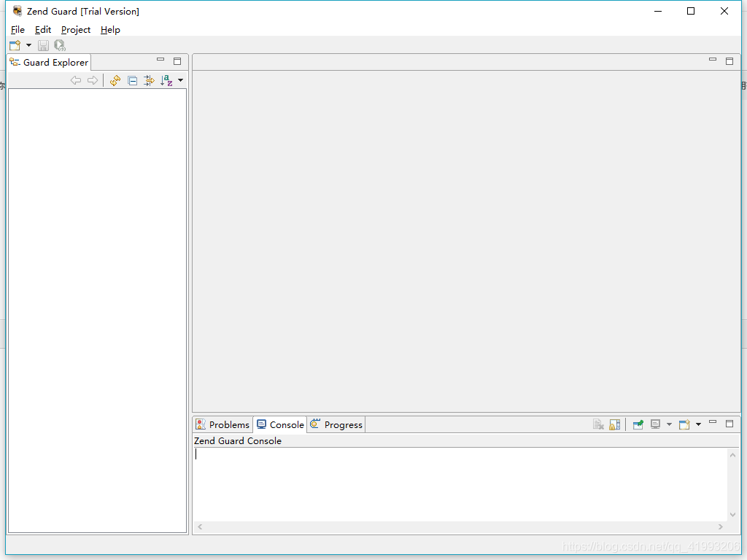Expand the New dropdown arrow in main toolbar
This screenshot has height=560, width=747.
28,45
